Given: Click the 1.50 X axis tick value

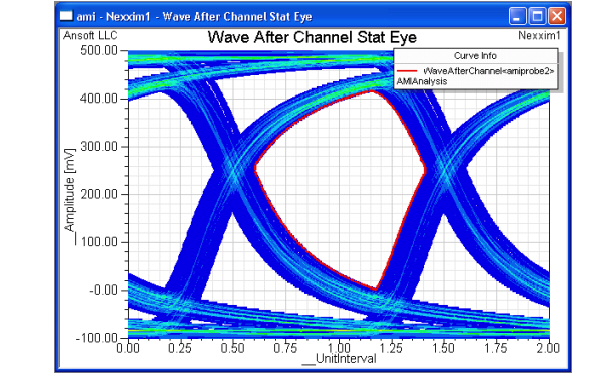Looking at the screenshot, I should pyautogui.click(x=444, y=348).
